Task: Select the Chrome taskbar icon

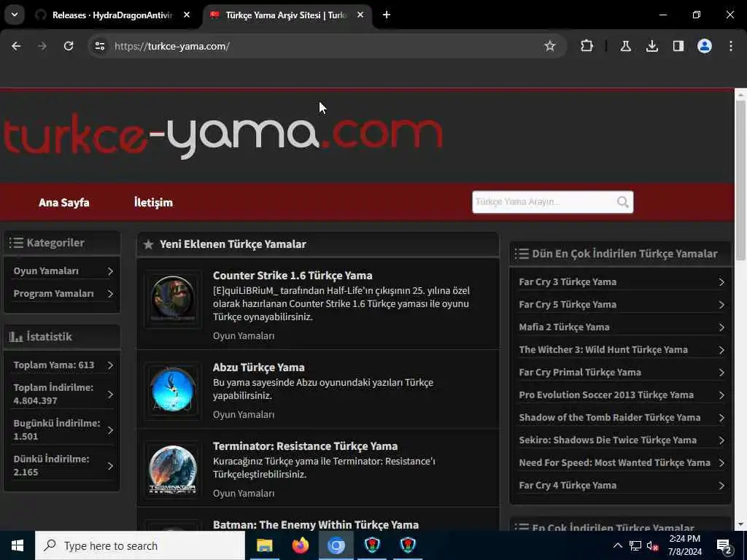Action: click(x=336, y=545)
